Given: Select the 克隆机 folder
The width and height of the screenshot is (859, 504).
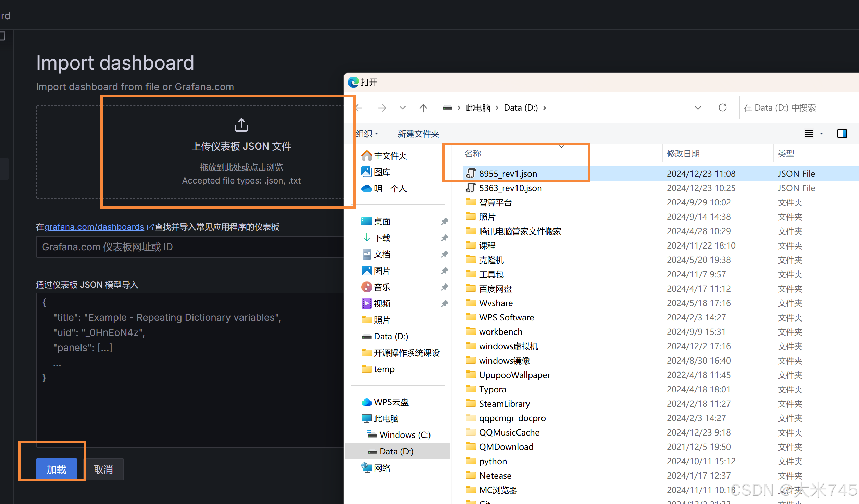Looking at the screenshot, I should 491,260.
